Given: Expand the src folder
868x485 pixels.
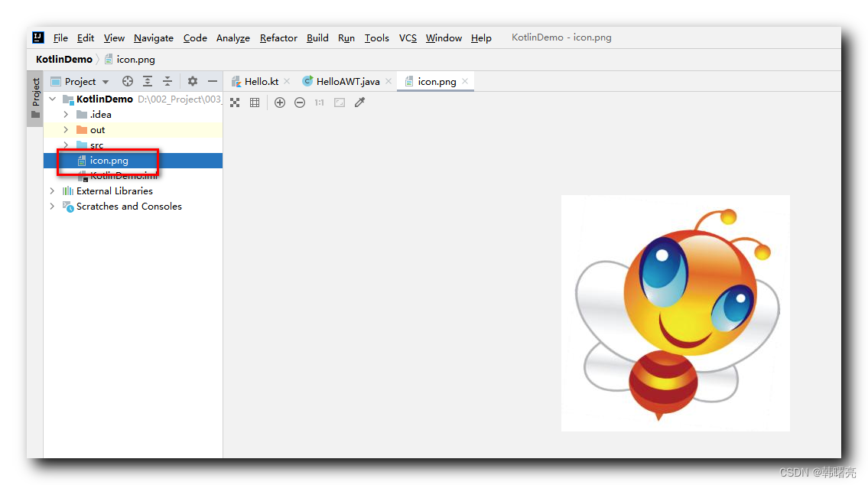Looking at the screenshot, I should pyautogui.click(x=65, y=145).
